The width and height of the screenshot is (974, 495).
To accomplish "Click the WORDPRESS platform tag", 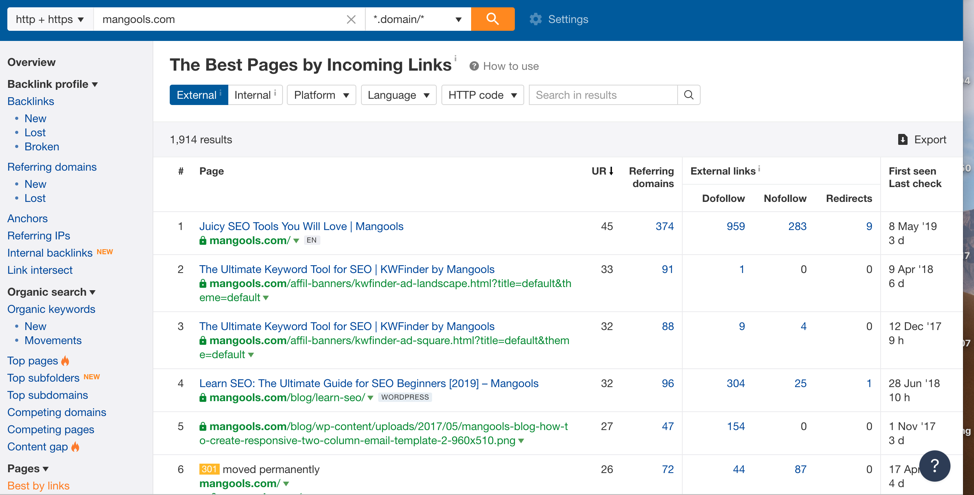I will (405, 397).
